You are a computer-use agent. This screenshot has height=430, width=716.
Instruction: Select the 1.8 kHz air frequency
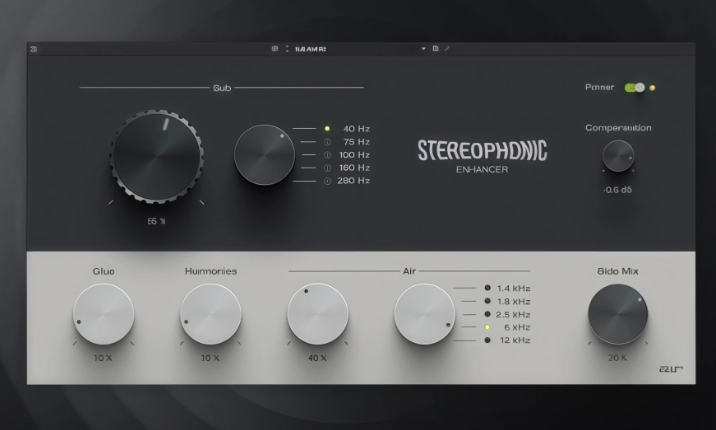pyautogui.click(x=487, y=301)
